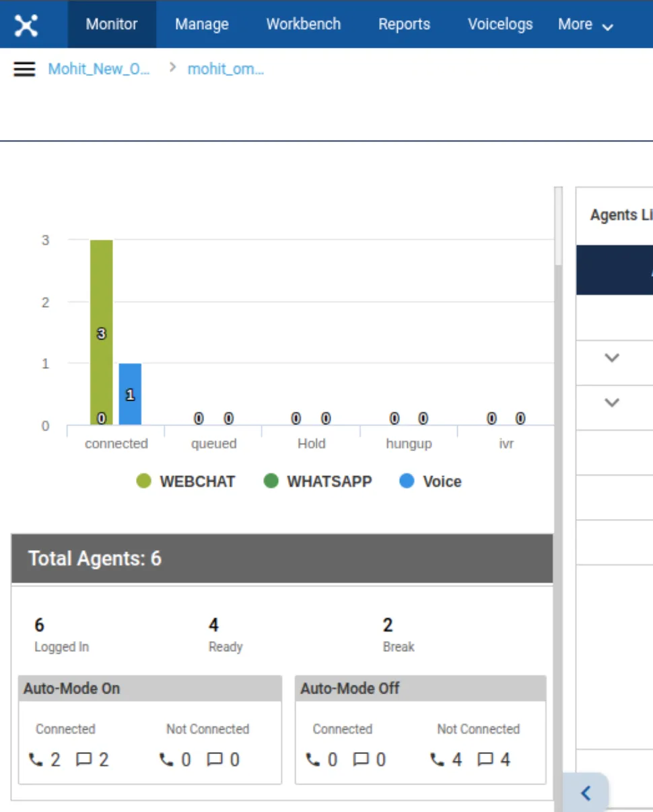The width and height of the screenshot is (653, 812).
Task: Expand the upper chevron row in Agents list
Action: 612,358
